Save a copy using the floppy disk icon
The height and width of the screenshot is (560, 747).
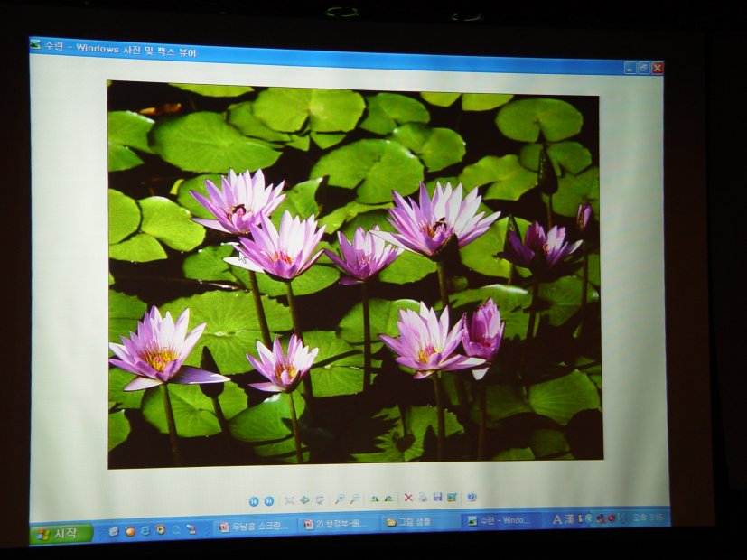click(437, 498)
